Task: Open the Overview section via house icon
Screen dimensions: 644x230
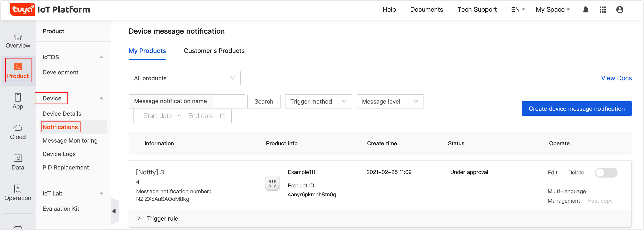Action: 18,37
